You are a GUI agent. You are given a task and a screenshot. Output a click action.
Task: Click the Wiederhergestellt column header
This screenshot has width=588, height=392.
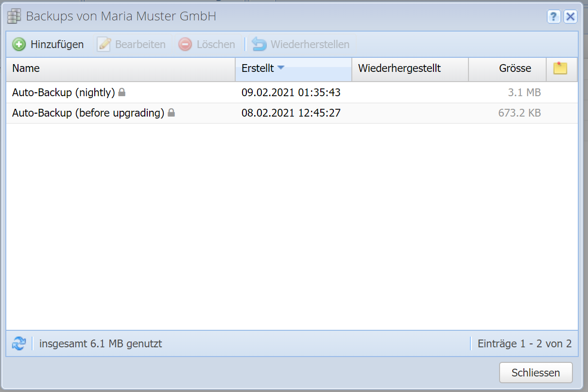[399, 68]
